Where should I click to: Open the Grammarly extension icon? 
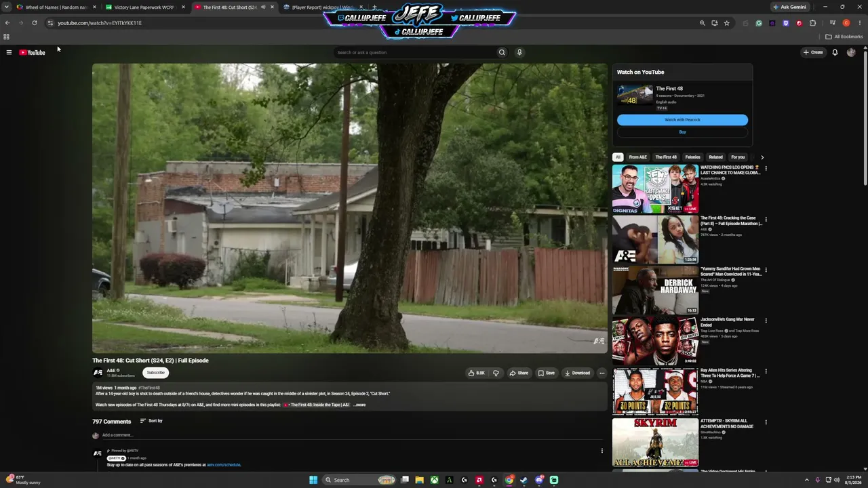tap(759, 23)
